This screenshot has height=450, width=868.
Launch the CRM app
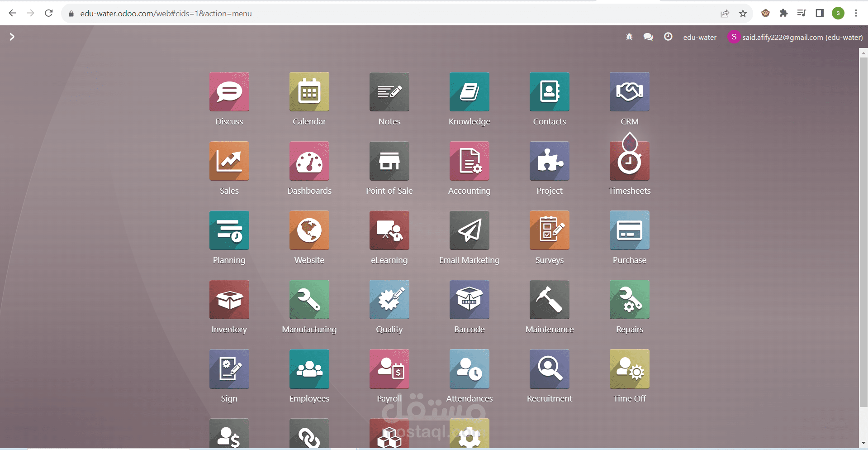click(x=630, y=92)
